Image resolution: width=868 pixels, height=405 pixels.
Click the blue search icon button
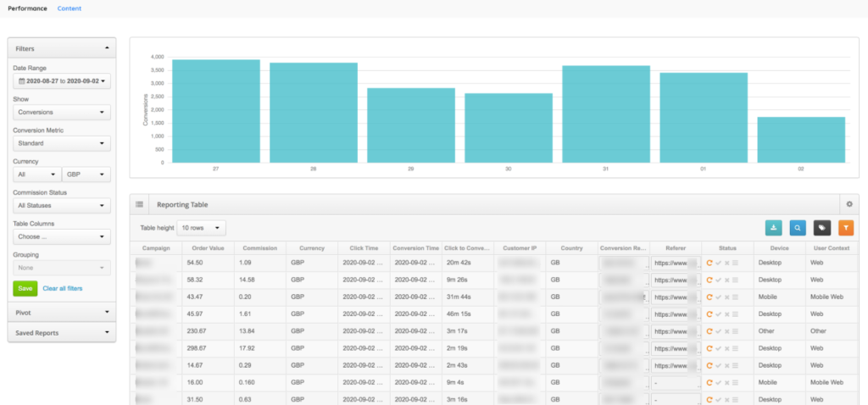798,227
